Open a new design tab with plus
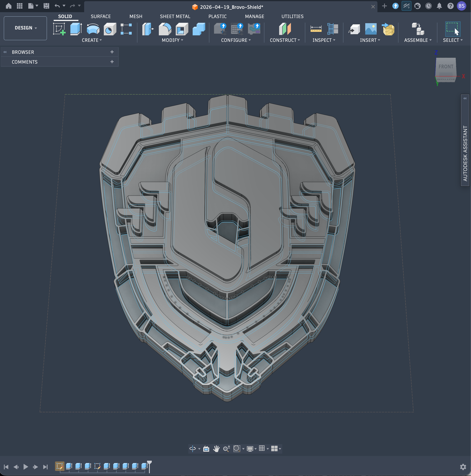Viewport: 471px width, 476px height. (384, 6)
